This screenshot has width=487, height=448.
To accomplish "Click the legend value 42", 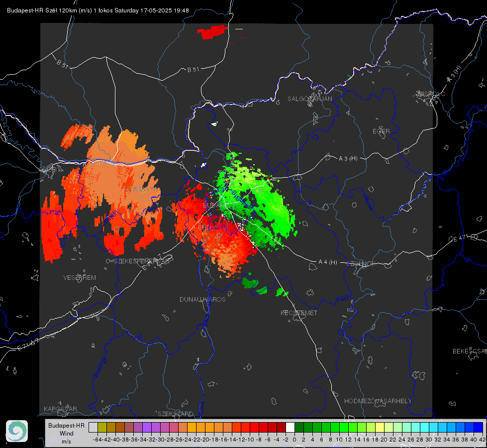I will pyautogui.click(x=483, y=440).
